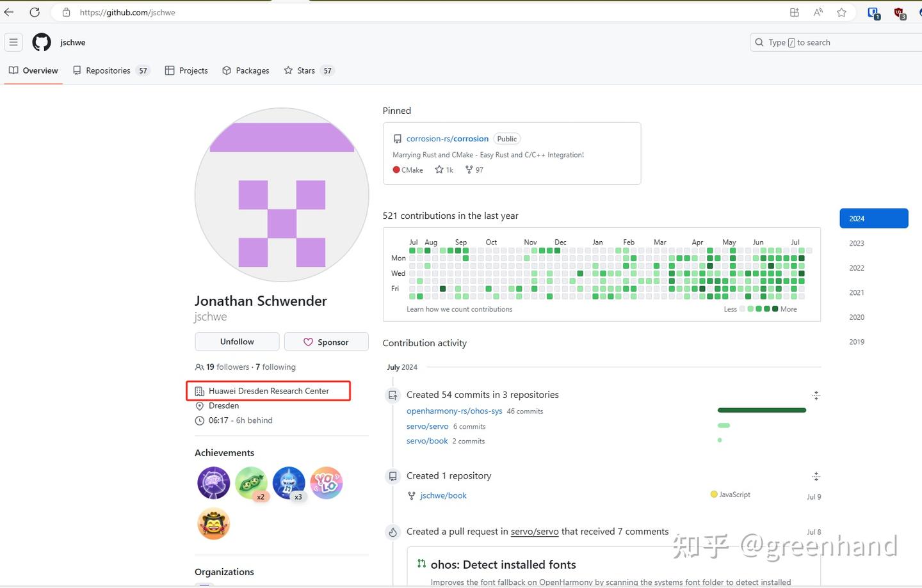Click the darkest green square in the contribution legend
This screenshot has width=922, height=588.
click(776, 309)
